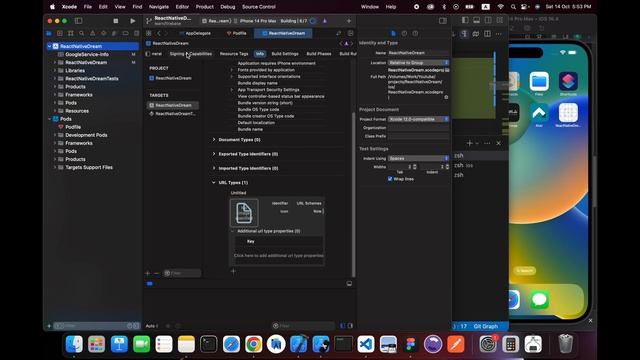Select the Help inspector icon

(x=415, y=33)
